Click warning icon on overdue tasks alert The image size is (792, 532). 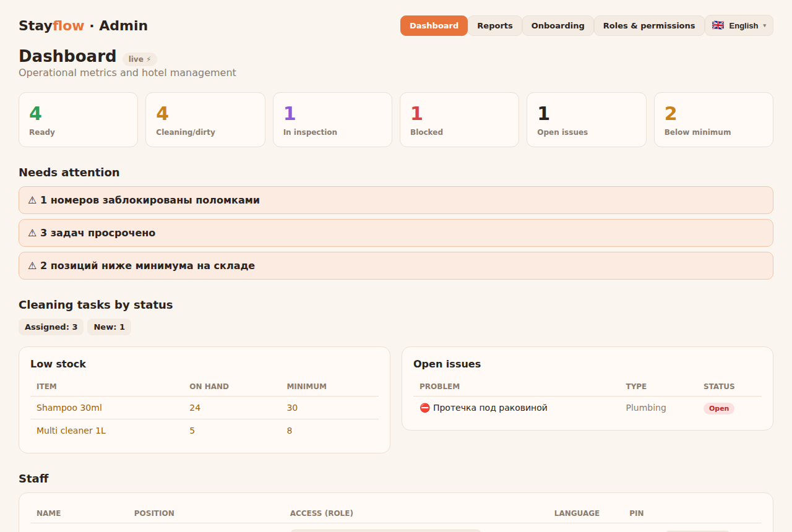(x=32, y=233)
